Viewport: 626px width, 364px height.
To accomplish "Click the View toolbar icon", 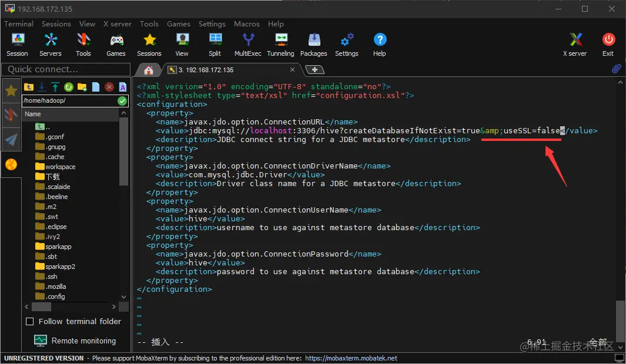I will pos(182,45).
